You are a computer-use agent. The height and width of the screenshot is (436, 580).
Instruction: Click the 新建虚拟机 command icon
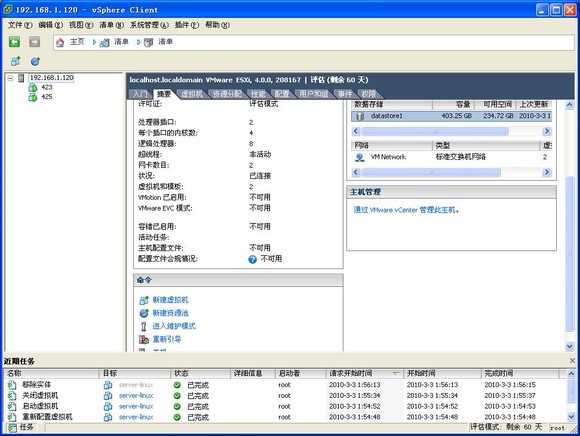[x=144, y=300]
